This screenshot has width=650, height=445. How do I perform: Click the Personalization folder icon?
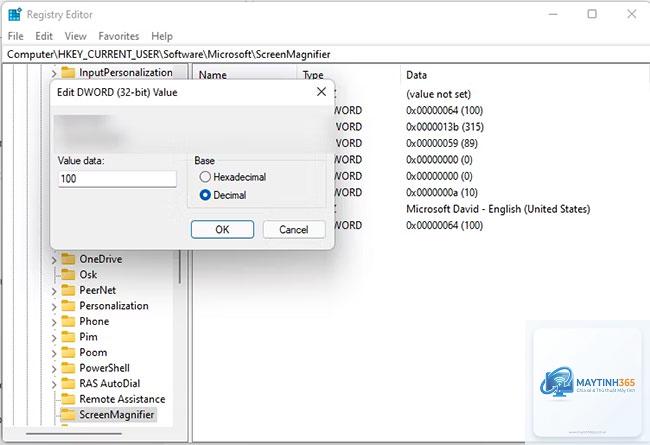[x=68, y=306]
